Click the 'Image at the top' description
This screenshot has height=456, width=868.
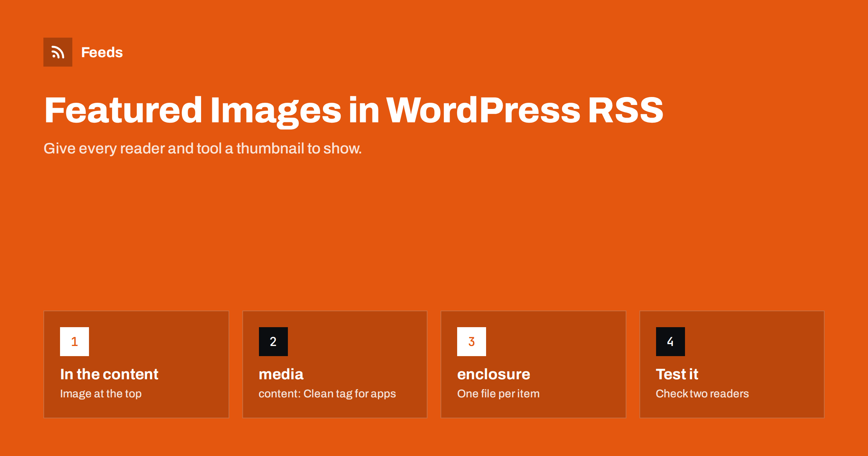click(x=101, y=394)
